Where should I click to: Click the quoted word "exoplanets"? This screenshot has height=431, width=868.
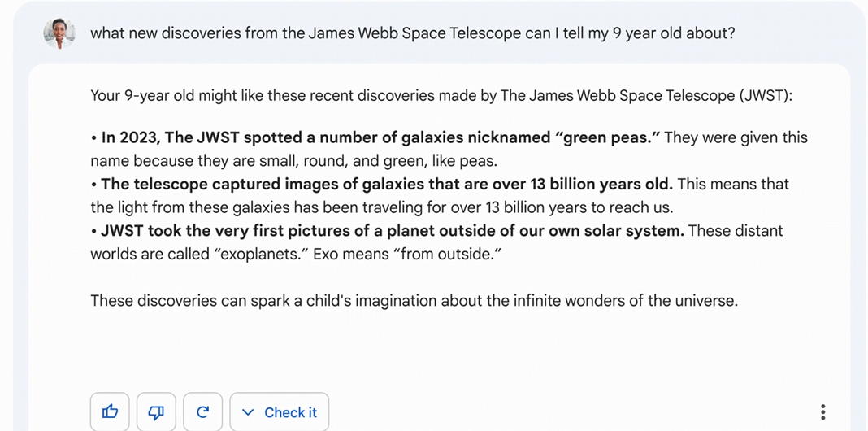click(261, 254)
